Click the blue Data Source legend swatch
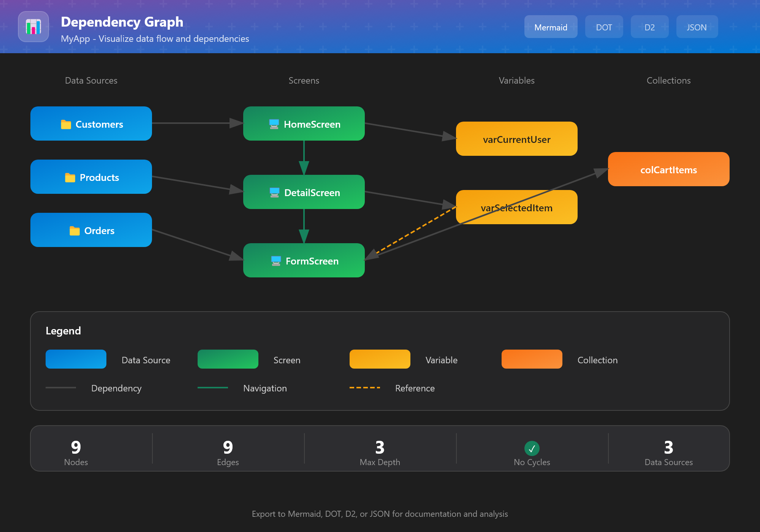 (76, 359)
